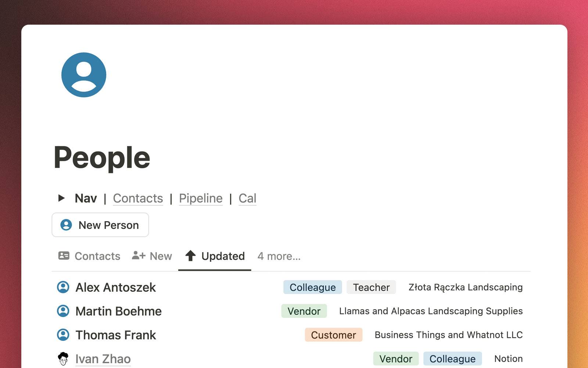Click Ivan Zhao's avatar icon
588x368 pixels.
63,358
